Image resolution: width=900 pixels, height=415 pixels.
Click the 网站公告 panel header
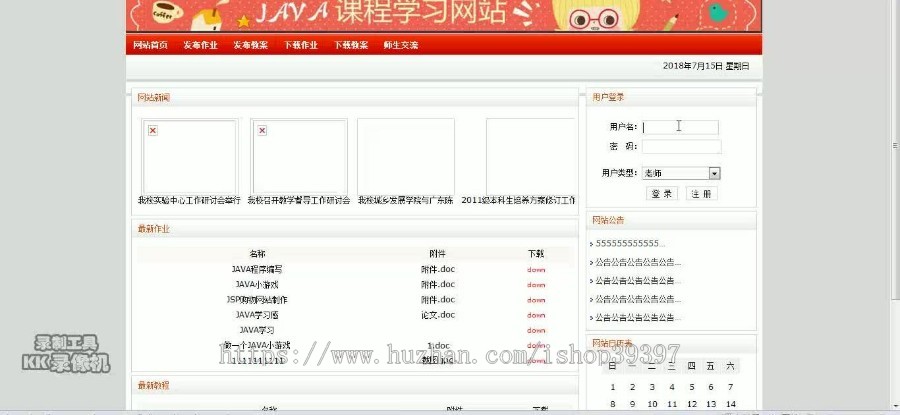click(608, 220)
